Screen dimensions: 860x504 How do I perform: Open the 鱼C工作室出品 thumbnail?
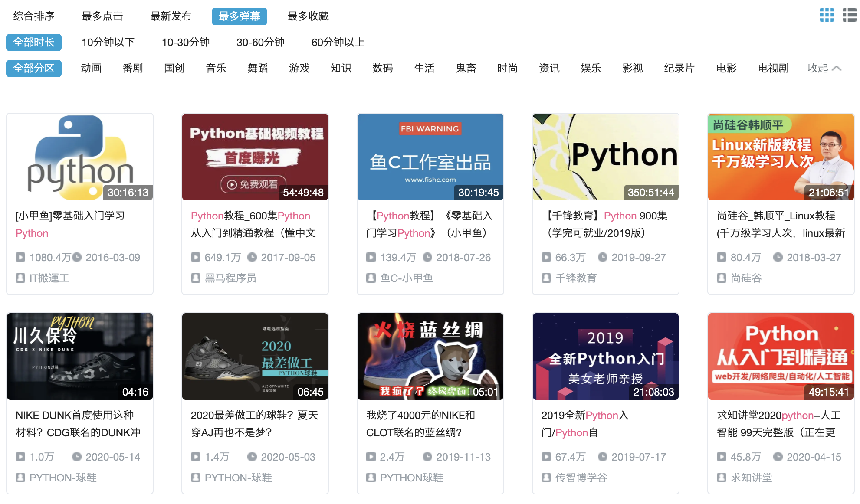tap(430, 157)
